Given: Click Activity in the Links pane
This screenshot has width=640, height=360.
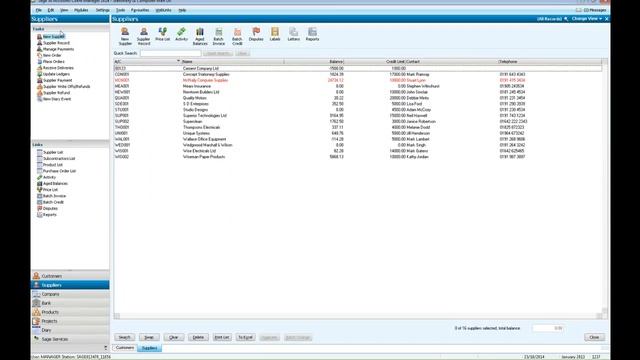Looking at the screenshot, I should 46,177.
